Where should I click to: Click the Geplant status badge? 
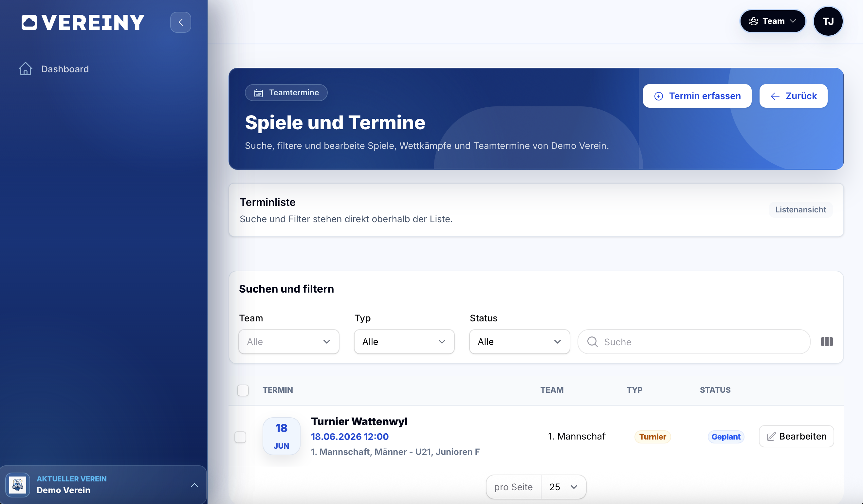click(x=726, y=437)
